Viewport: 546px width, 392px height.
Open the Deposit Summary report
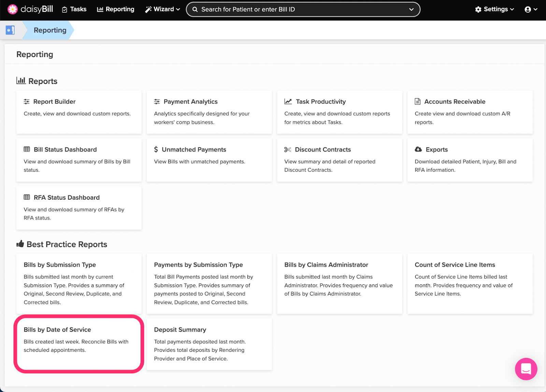209,344
